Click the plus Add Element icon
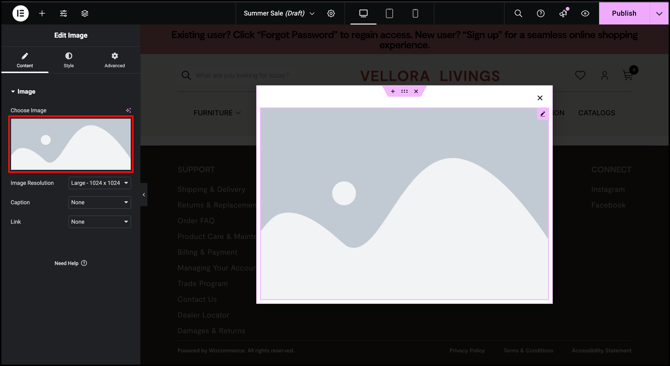 (x=42, y=13)
